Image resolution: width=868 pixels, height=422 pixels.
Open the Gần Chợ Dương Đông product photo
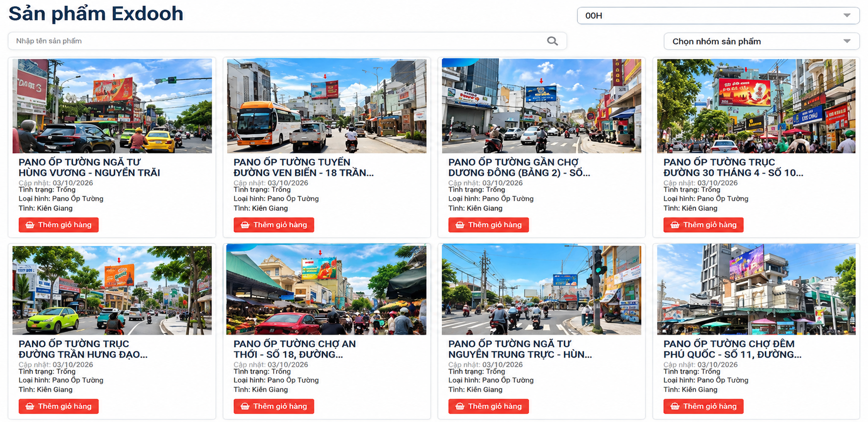tap(542, 106)
